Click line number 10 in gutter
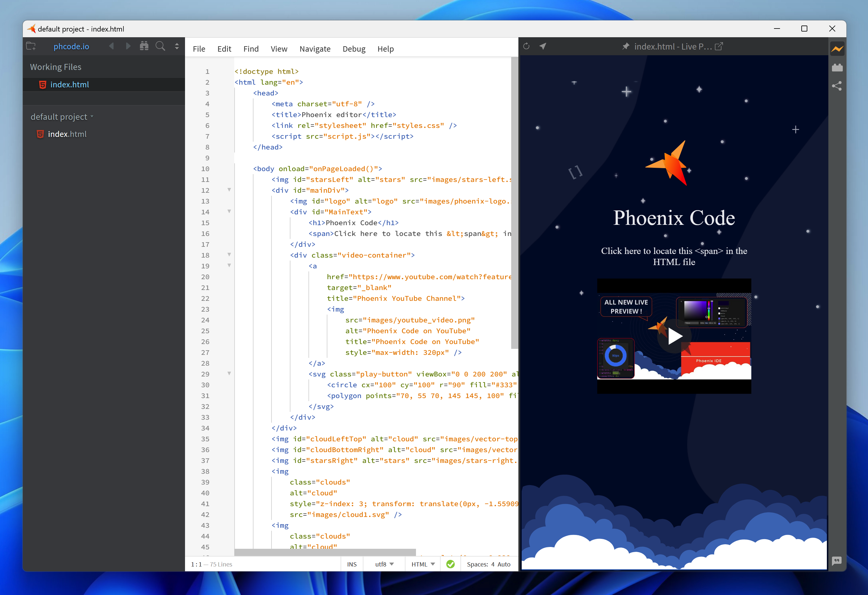Screen dimensions: 868x595 [x=205, y=169]
